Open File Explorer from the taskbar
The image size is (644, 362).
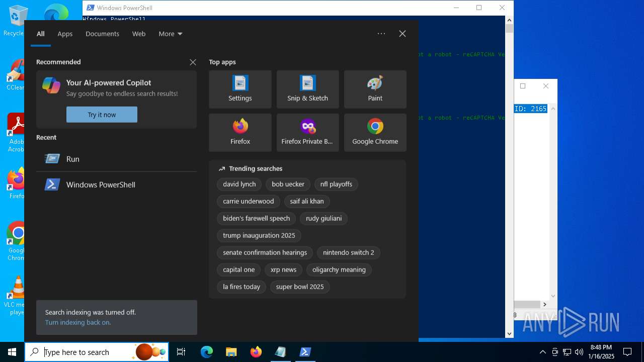[231, 352]
